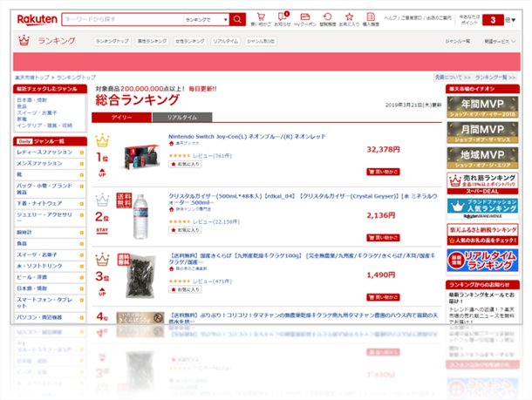Click the keyword search input field

[x=123, y=18]
